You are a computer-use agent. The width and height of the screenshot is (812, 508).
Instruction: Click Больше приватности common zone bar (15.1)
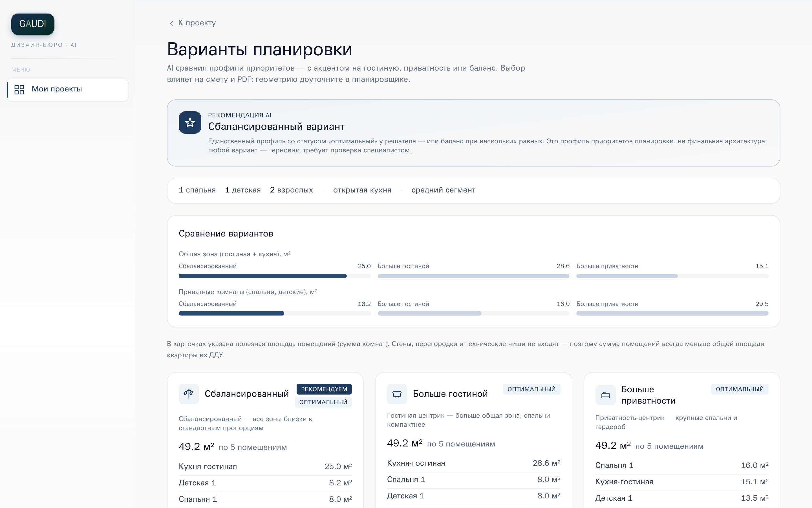tap(672, 276)
